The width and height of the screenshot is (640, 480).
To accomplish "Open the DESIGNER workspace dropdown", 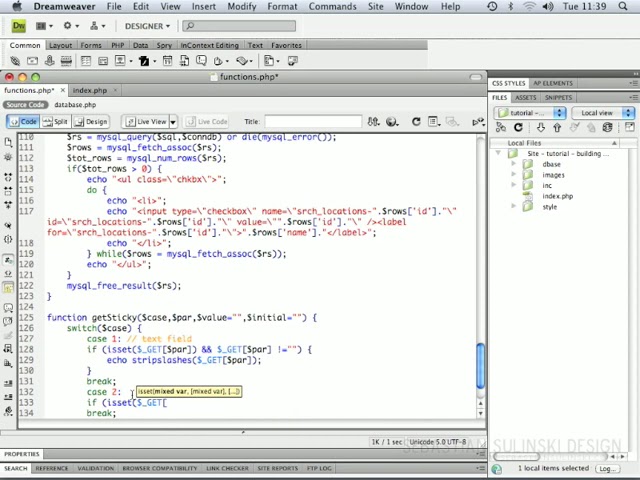I will (147, 26).
